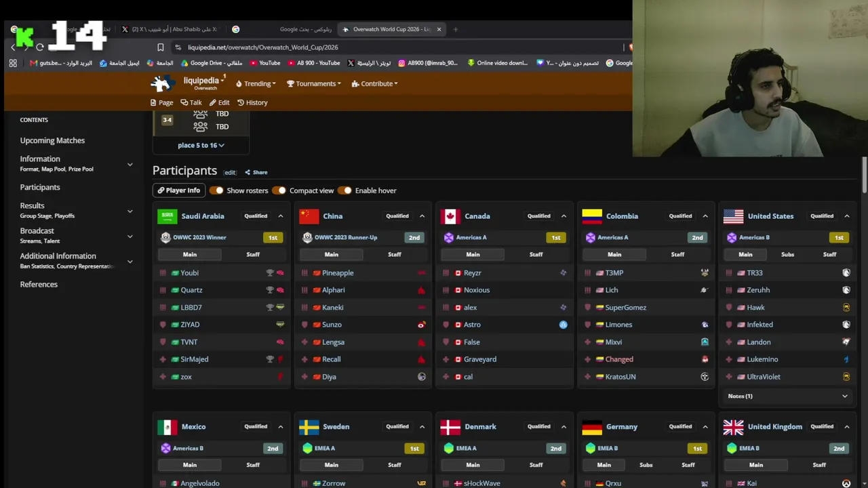Collapse the China team card
Viewport: 868px width, 488px height.
[422, 216]
